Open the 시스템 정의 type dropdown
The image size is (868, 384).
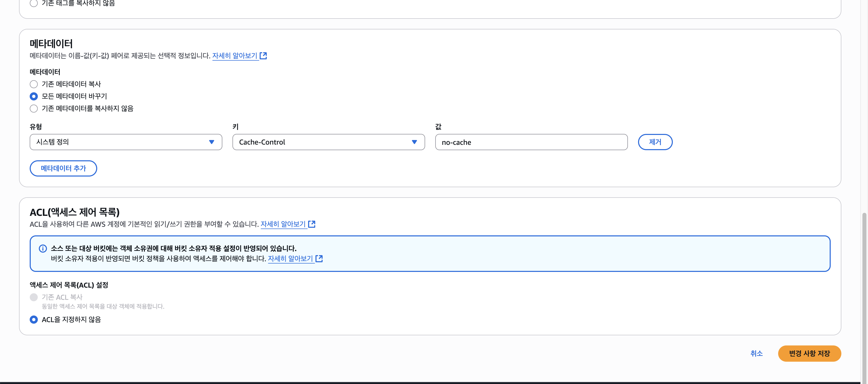pyautogui.click(x=121, y=142)
